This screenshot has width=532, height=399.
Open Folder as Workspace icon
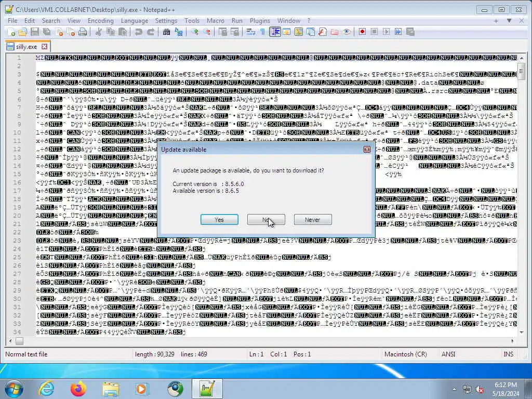pos(335,32)
